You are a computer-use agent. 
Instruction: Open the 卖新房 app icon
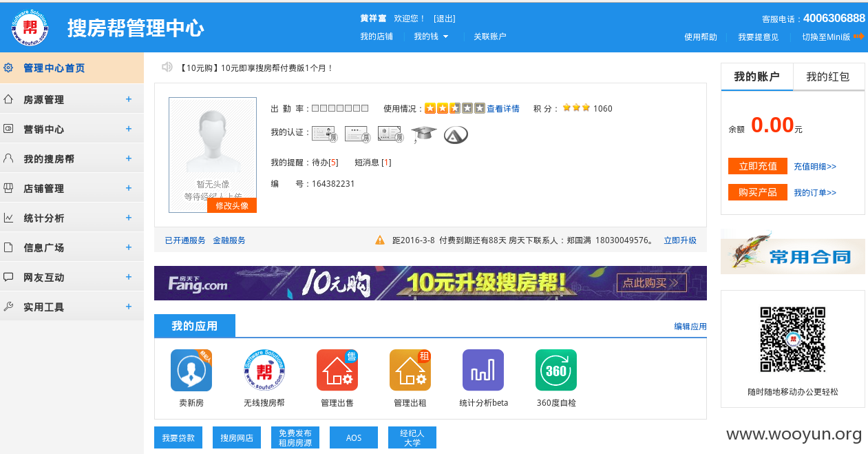(x=191, y=370)
